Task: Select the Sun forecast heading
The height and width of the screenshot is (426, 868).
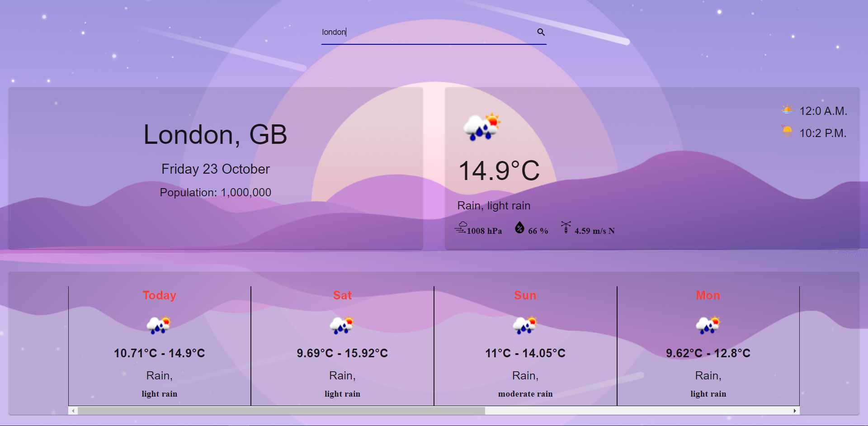Action: click(525, 295)
